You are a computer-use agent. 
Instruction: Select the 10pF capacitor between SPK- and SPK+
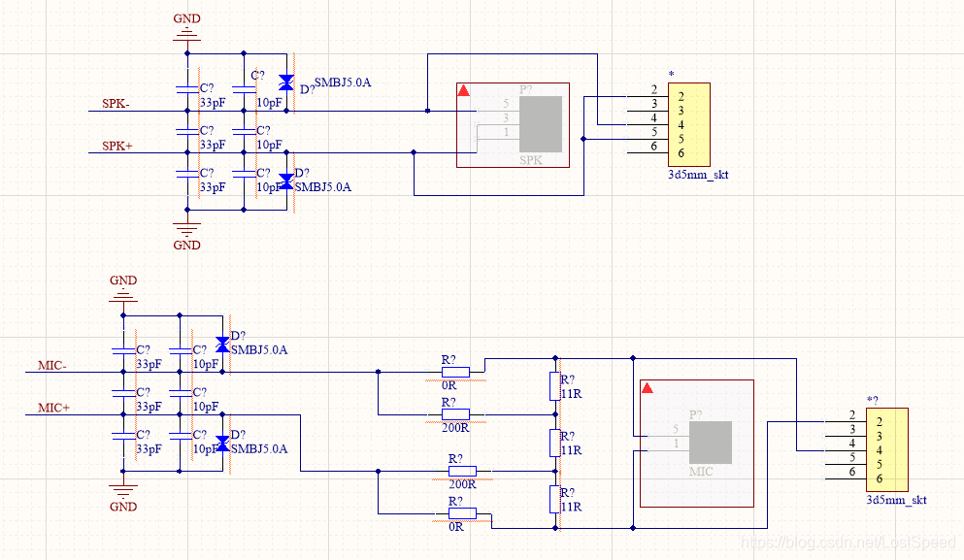pos(244,132)
